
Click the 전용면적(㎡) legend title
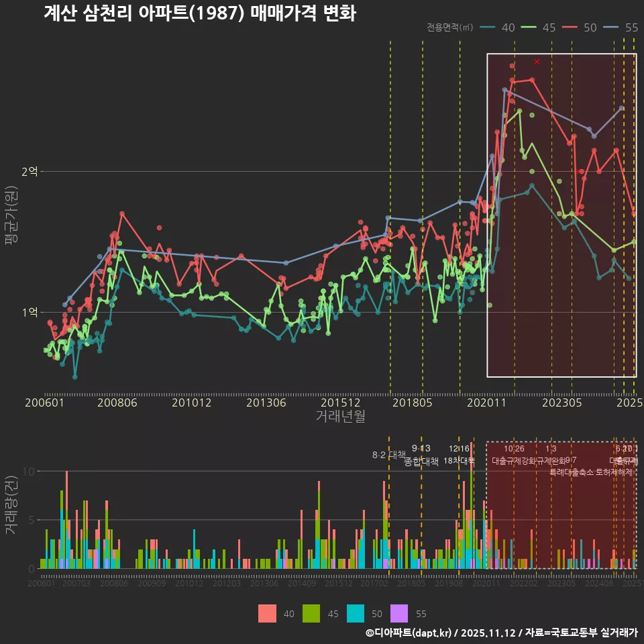449,28
